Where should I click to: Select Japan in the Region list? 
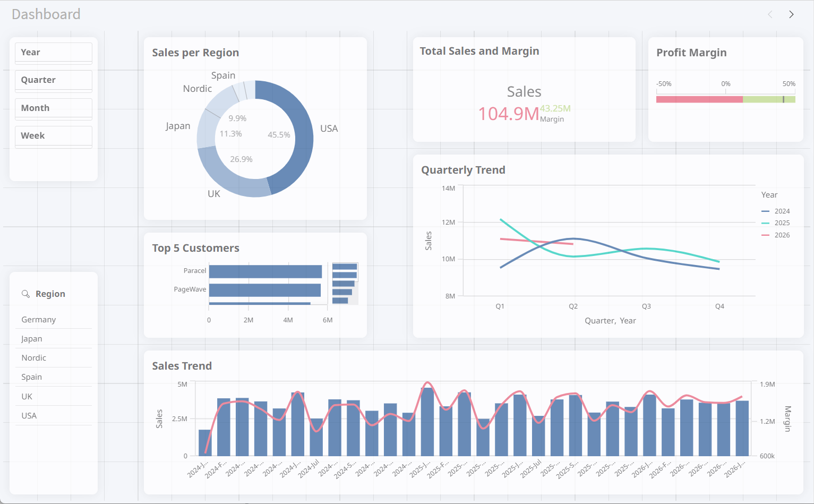tap(54, 339)
